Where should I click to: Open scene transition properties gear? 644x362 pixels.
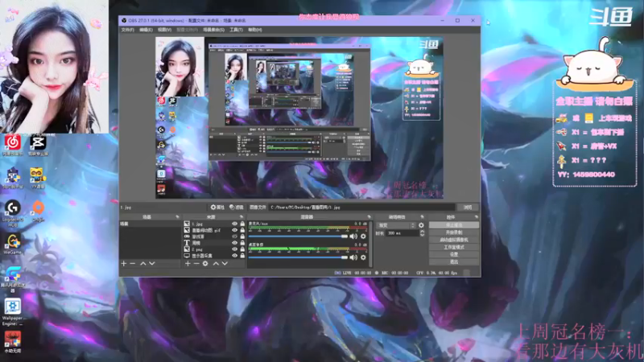click(x=421, y=225)
